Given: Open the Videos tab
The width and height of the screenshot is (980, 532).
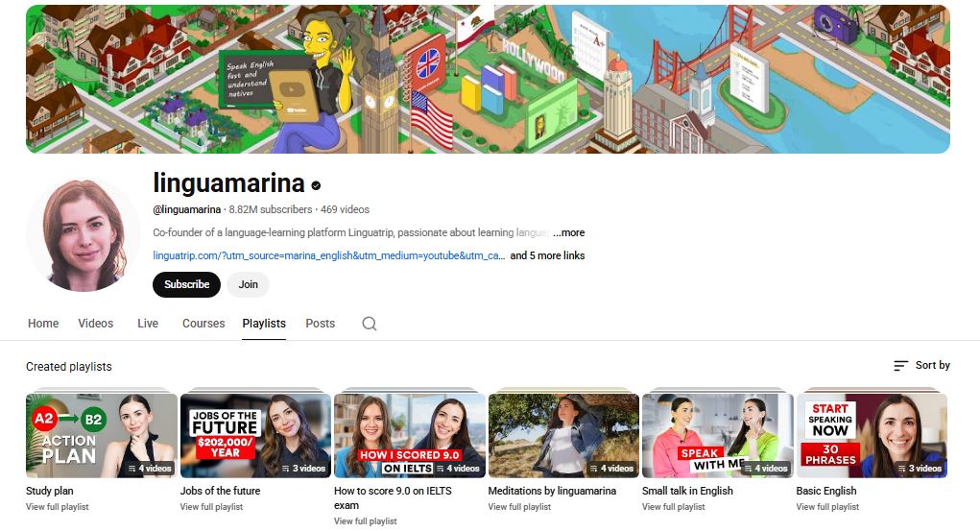Looking at the screenshot, I should (96, 324).
